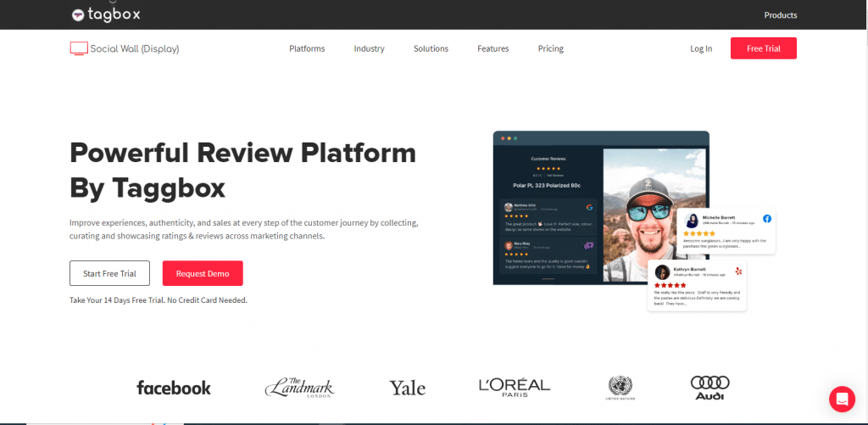Image resolution: width=868 pixels, height=425 pixels.
Task: Click the Yelp icon on Kathryn Barnett review
Action: click(x=738, y=271)
